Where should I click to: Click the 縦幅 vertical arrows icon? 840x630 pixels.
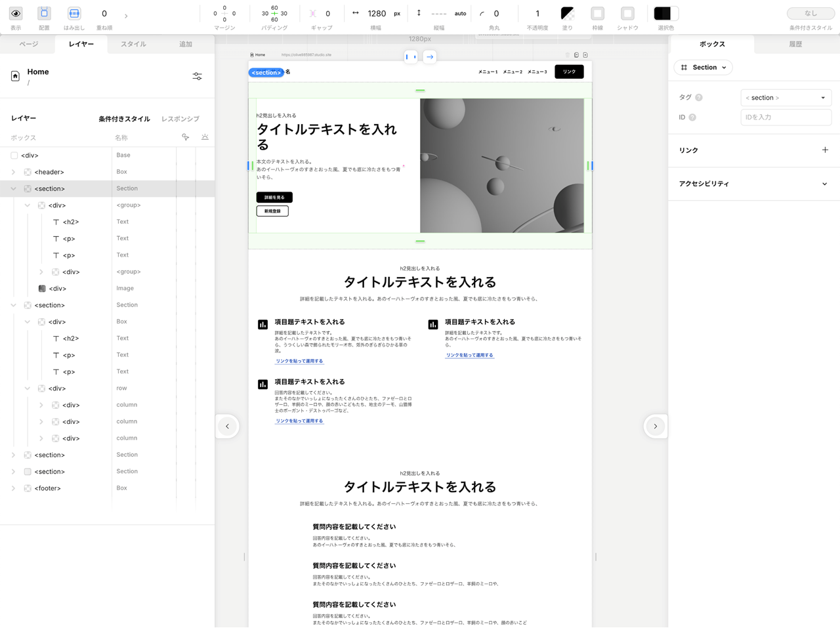[x=419, y=12]
